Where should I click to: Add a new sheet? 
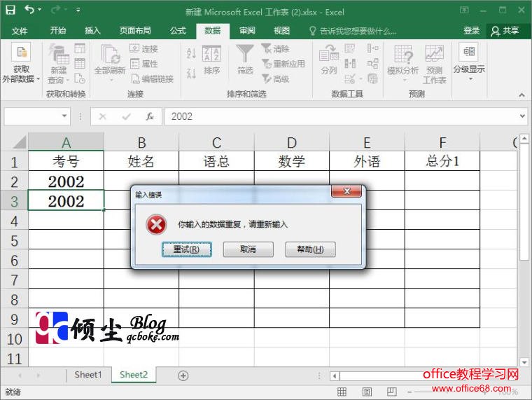(183, 375)
